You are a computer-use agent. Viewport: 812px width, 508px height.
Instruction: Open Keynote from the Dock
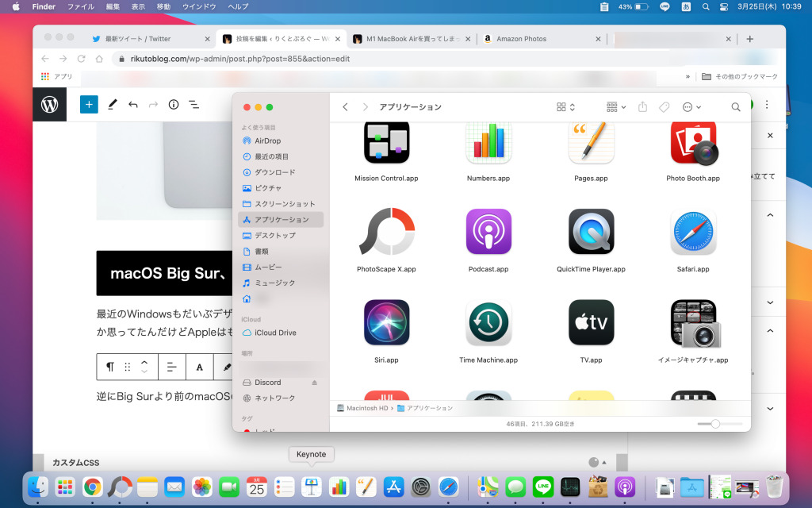[x=311, y=487]
